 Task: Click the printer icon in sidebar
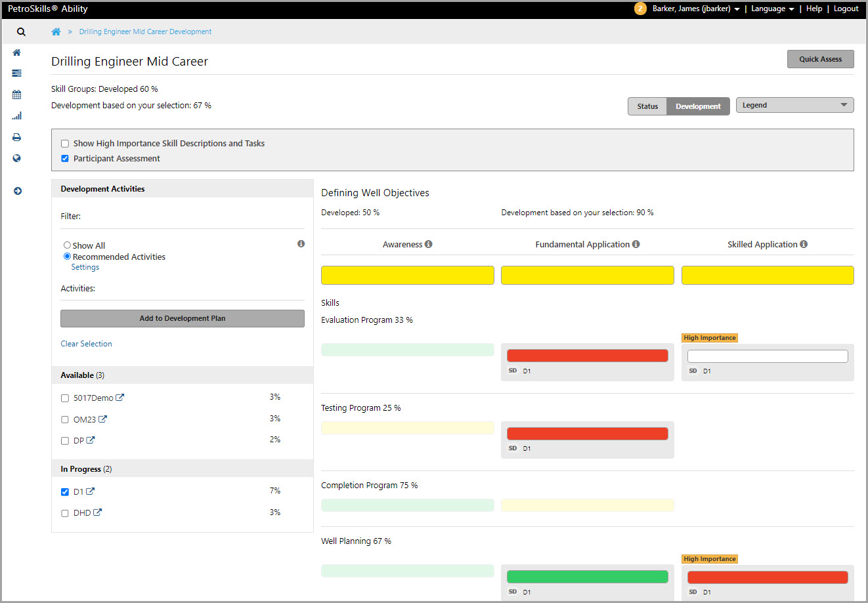17,137
